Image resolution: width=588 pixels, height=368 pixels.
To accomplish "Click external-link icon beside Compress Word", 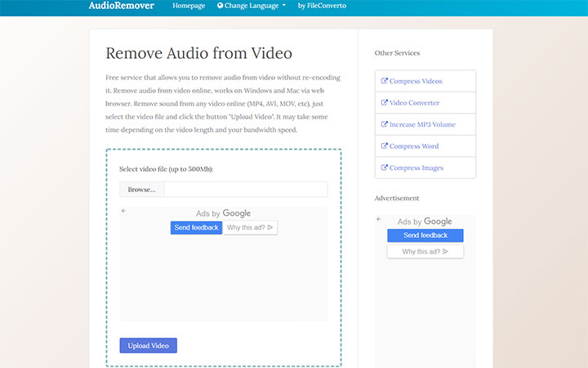I will [384, 146].
